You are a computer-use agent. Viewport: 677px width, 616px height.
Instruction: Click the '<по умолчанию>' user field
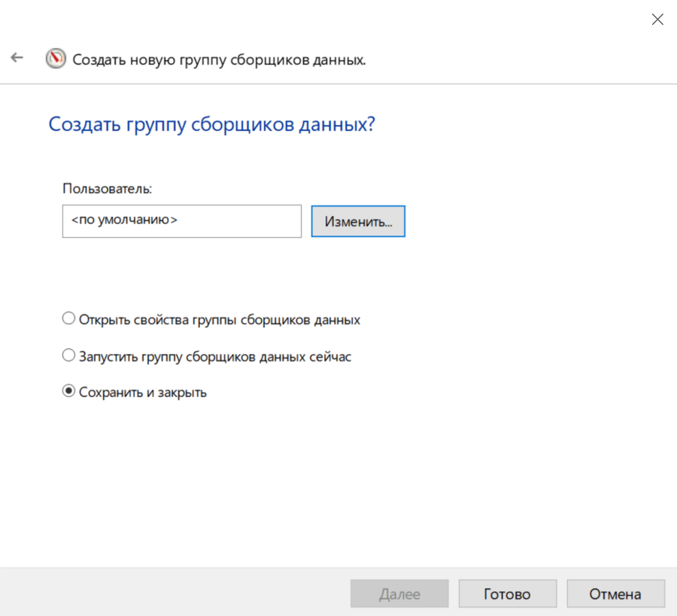point(181,222)
